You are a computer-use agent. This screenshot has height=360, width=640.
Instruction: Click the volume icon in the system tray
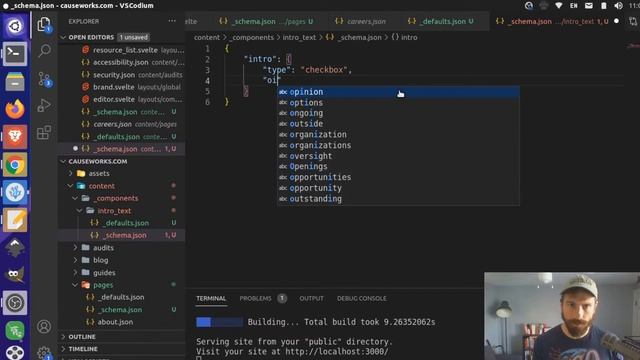[x=618, y=5]
